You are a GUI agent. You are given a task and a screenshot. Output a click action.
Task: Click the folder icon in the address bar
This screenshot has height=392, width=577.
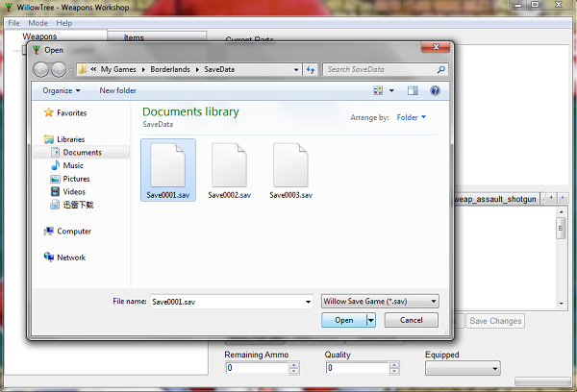[x=83, y=69]
